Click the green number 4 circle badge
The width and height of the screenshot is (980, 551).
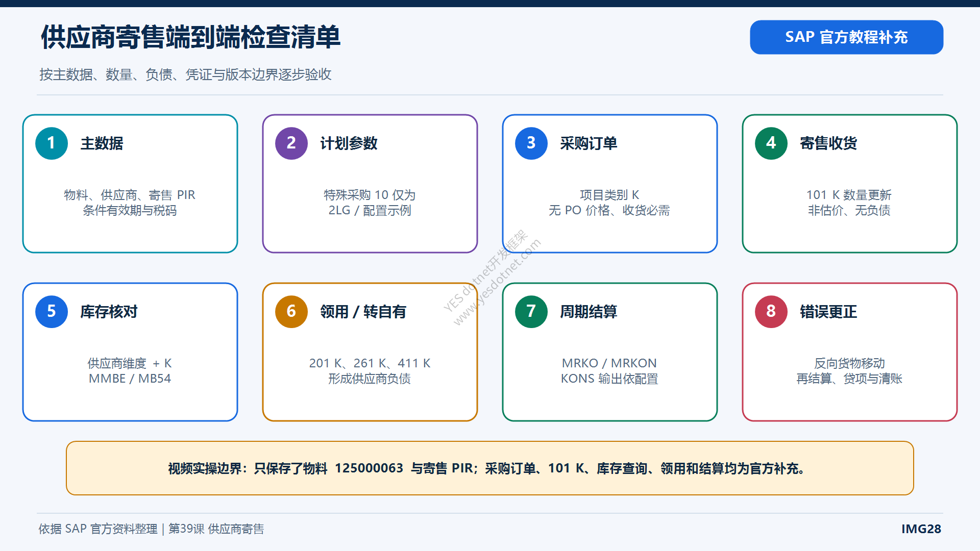771,143
